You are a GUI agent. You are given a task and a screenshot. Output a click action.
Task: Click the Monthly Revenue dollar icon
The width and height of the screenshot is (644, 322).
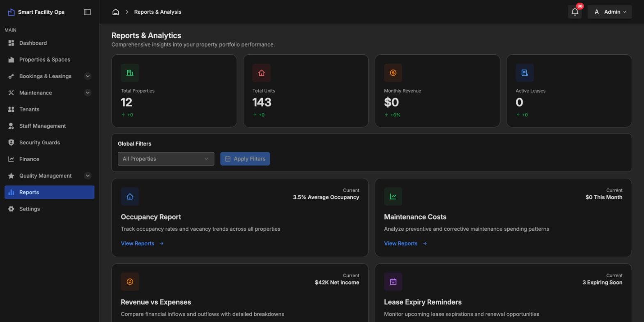tap(393, 73)
